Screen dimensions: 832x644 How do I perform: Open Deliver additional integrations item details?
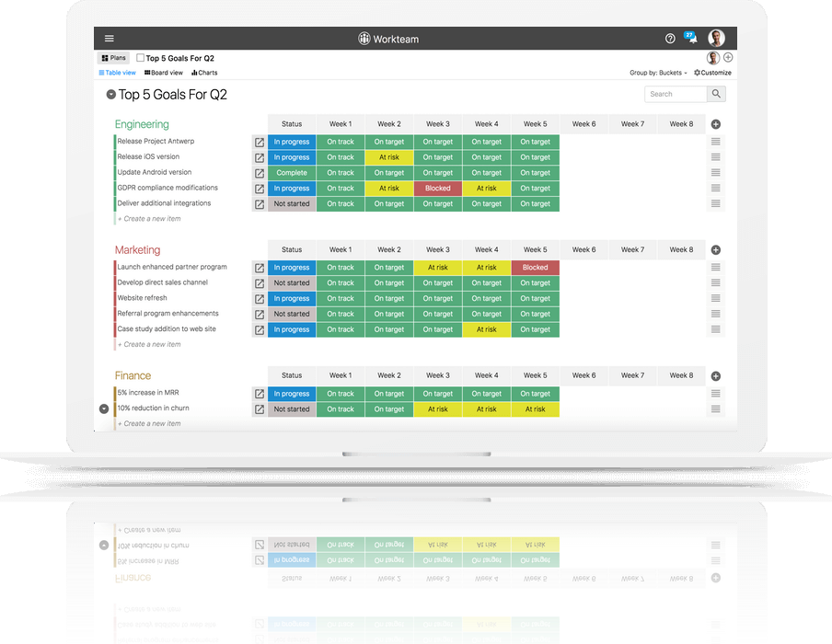pos(260,204)
